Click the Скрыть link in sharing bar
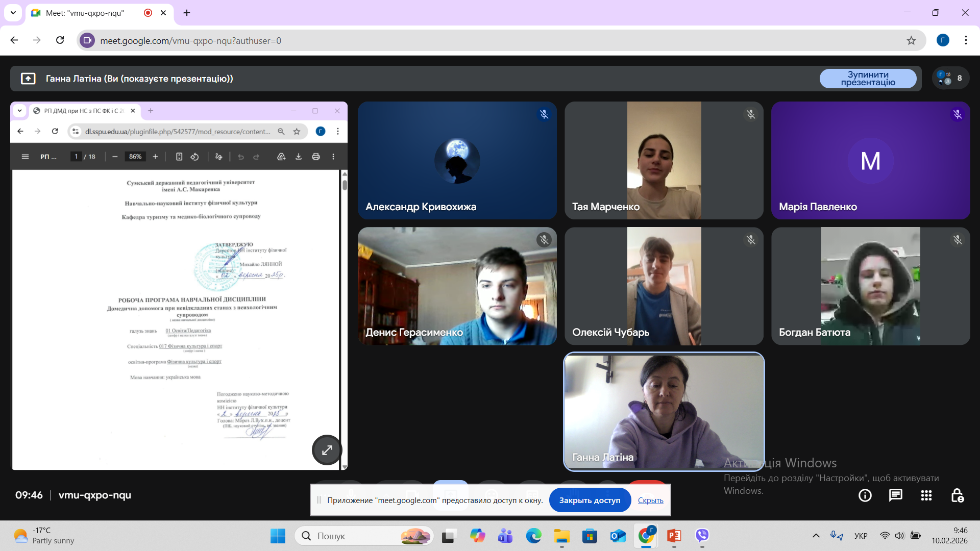980x551 pixels. [x=650, y=500]
